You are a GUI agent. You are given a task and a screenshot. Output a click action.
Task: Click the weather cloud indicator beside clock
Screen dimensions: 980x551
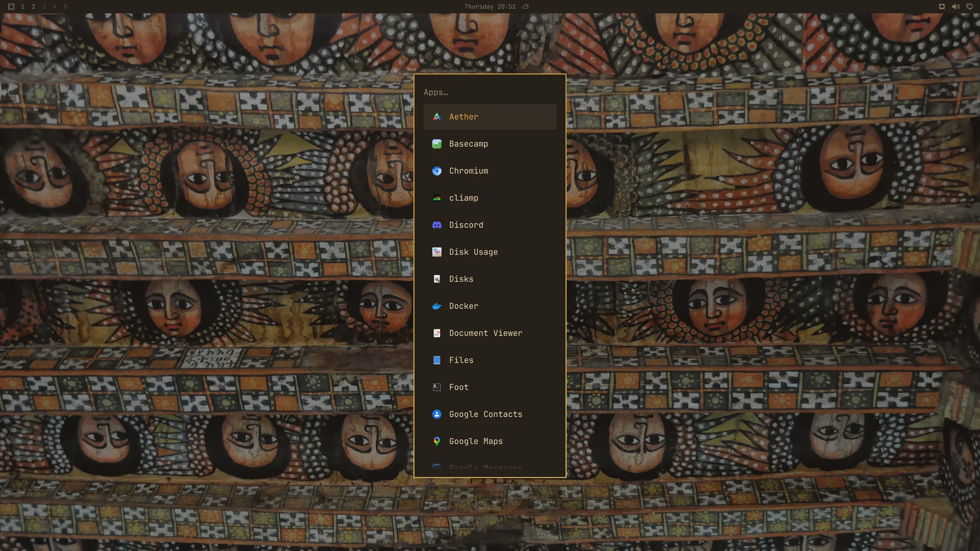(526, 7)
